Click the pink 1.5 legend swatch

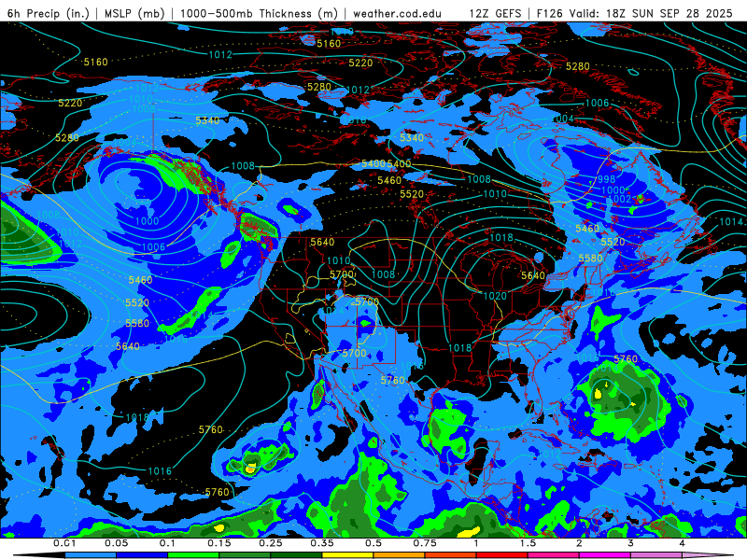[x=554, y=555]
